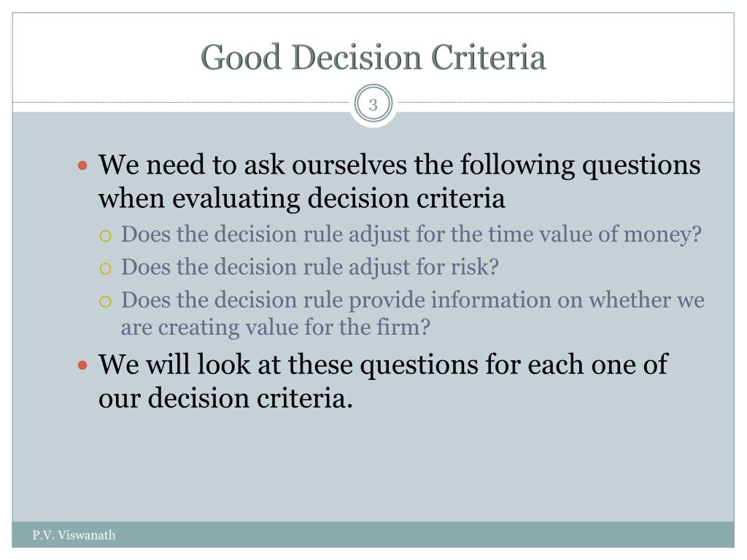The height and width of the screenshot is (560, 747).
Task: Click the slide number 3 circle badge
Action: click(x=373, y=104)
